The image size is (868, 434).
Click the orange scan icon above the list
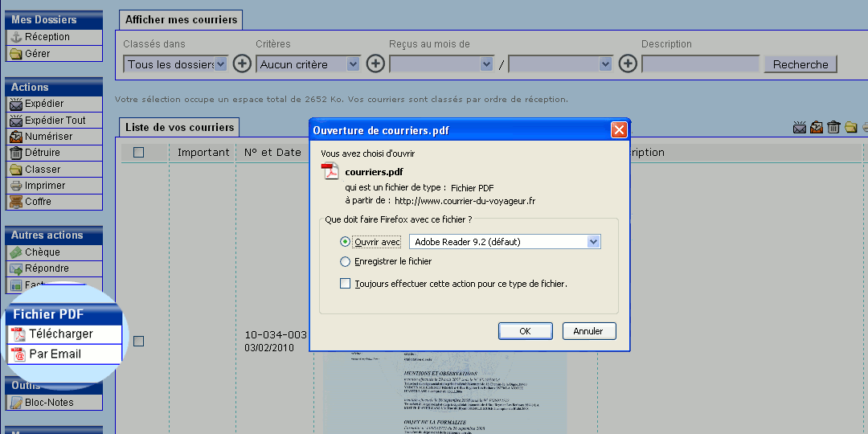[817, 127]
